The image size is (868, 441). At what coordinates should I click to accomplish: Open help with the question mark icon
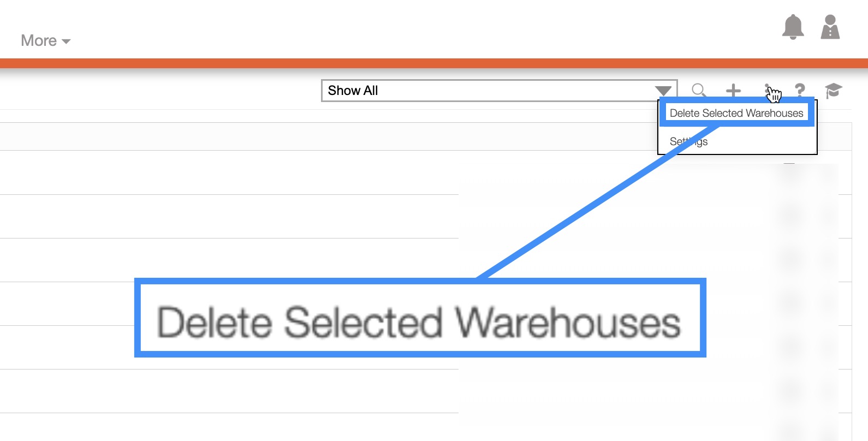pyautogui.click(x=800, y=91)
